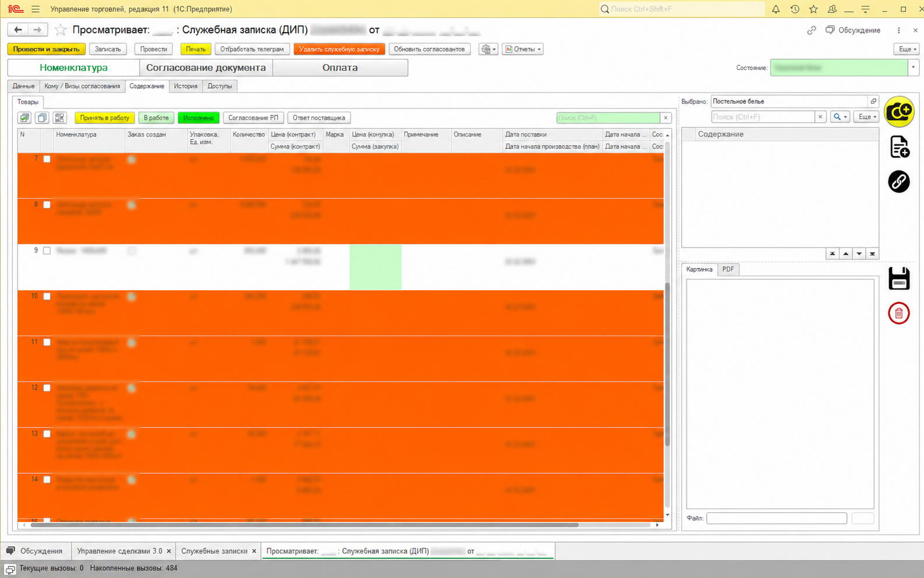Open history clock icon
924x578 pixels.
coord(795,9)
